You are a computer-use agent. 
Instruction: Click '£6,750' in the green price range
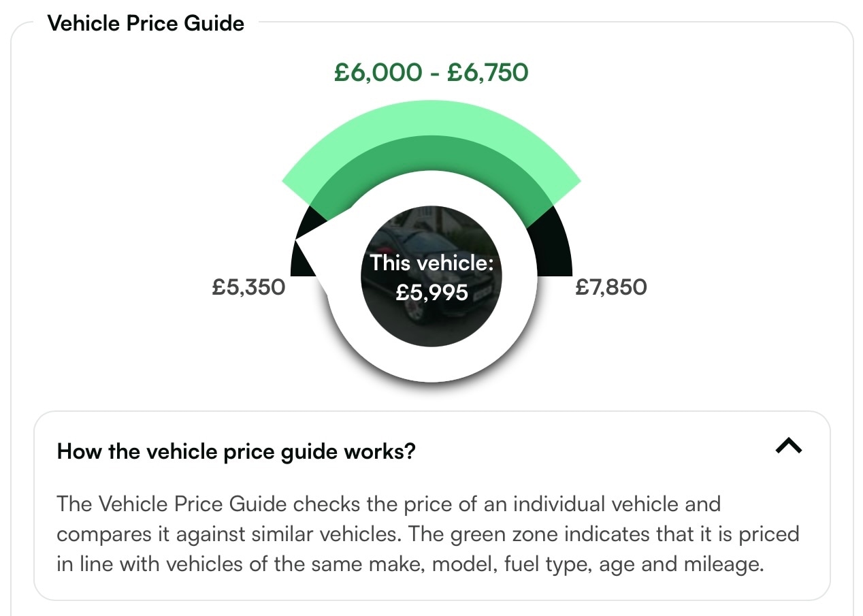(x=488, y=72)
